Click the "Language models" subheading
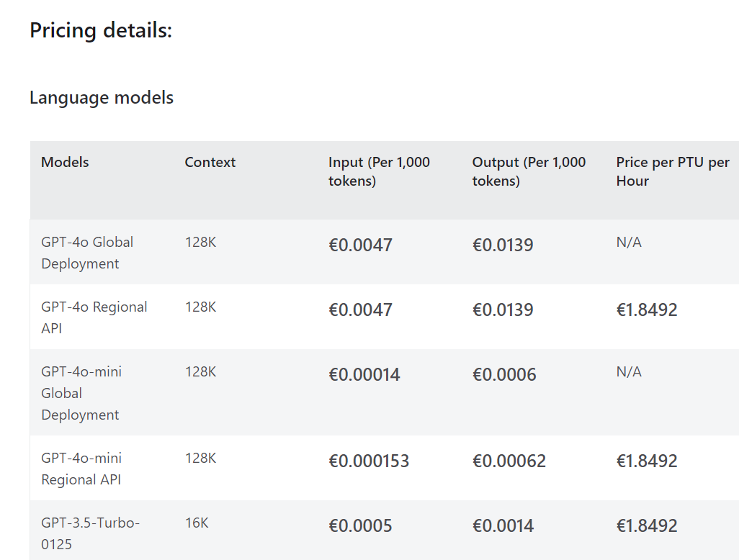The height and width of the screenshot is (560, 739). click(102, 97)
